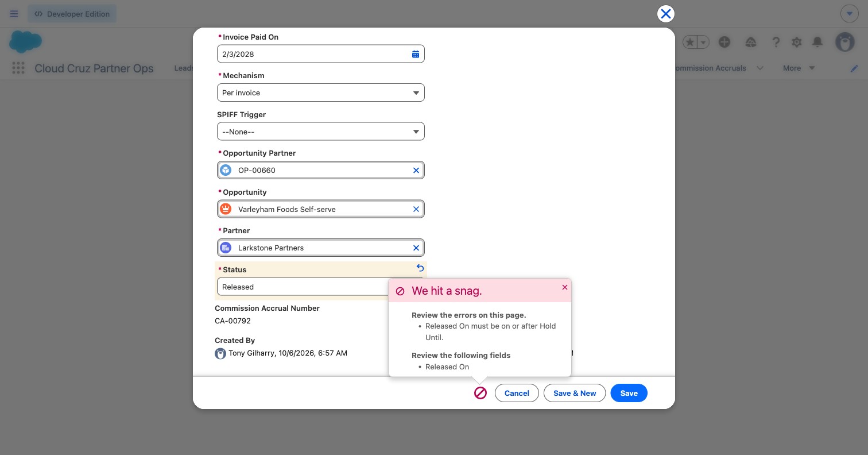Click the Salesforce cloud logo
868x455 pixels.
[x=26, y=42]
